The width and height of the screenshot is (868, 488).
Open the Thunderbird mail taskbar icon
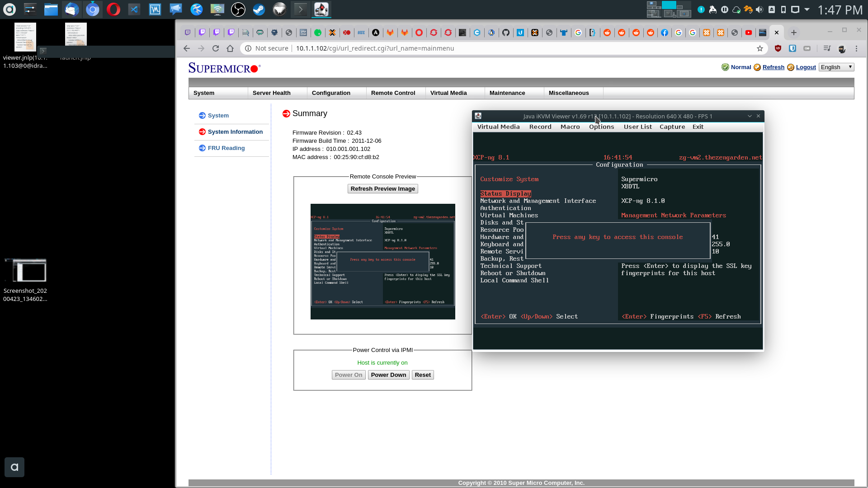pyautogui.click(x=71, y=9)
